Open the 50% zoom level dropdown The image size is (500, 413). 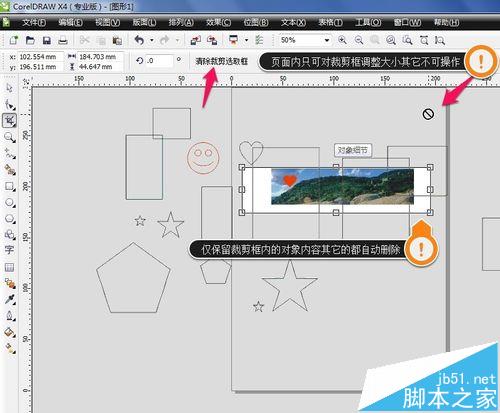tap(327, 40)
